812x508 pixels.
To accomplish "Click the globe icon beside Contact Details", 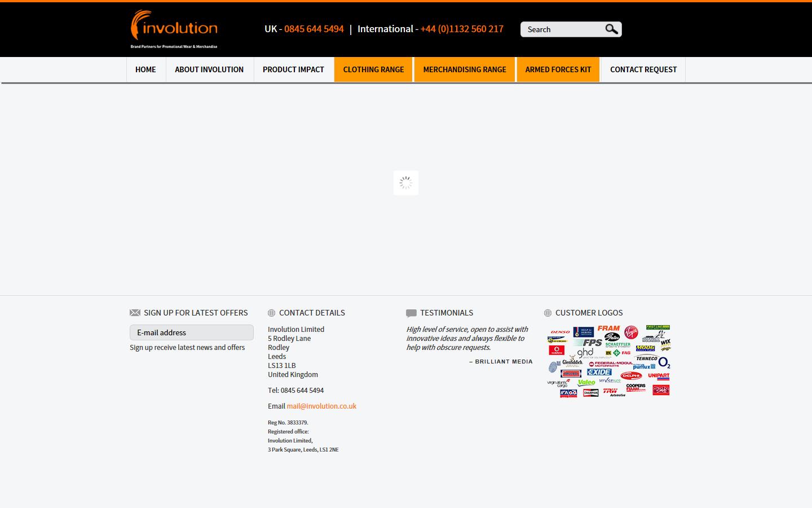I will [272, 313].
